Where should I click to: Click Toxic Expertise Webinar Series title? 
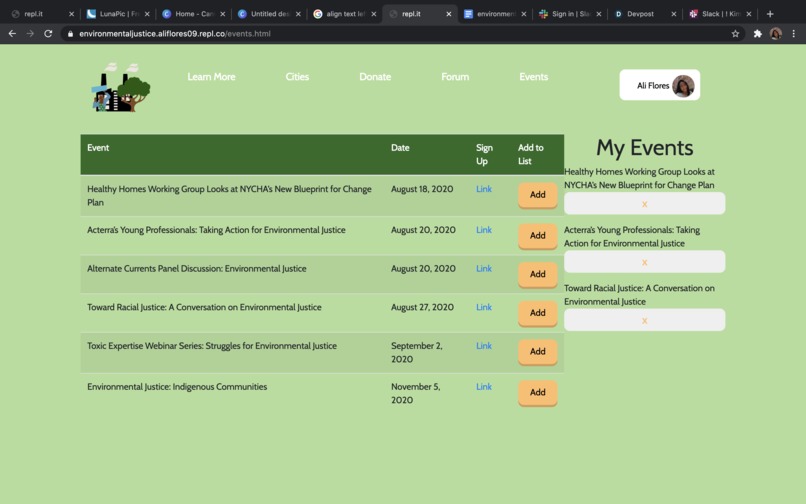pos(212,346)
